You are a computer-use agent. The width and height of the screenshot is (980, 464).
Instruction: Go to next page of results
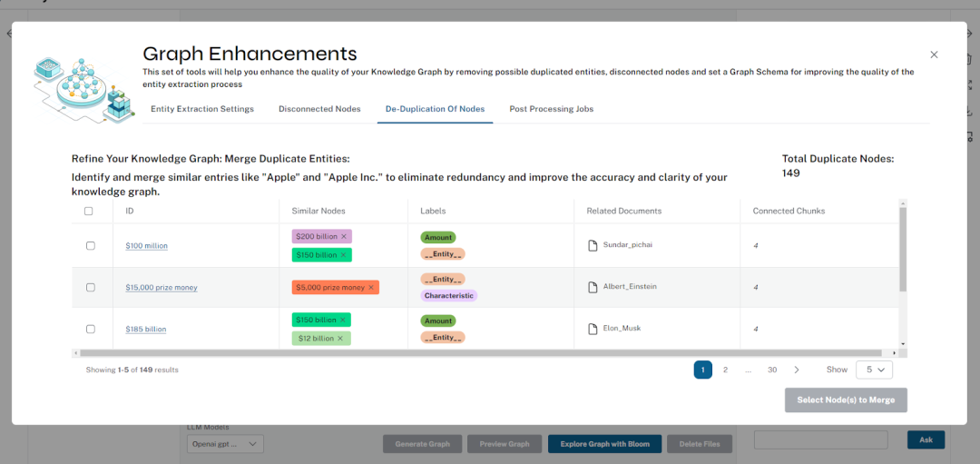tap(797, 370)
